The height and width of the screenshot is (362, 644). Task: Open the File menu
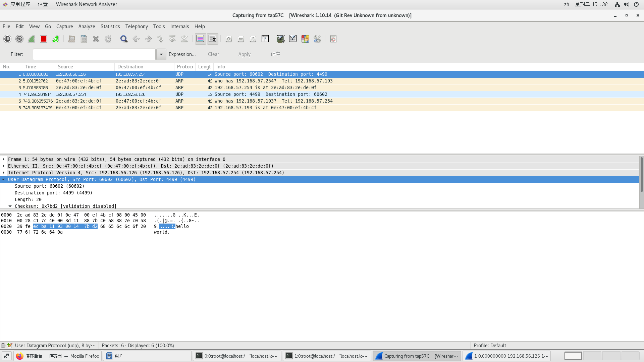pyautogui.click(x=6, y=26)
